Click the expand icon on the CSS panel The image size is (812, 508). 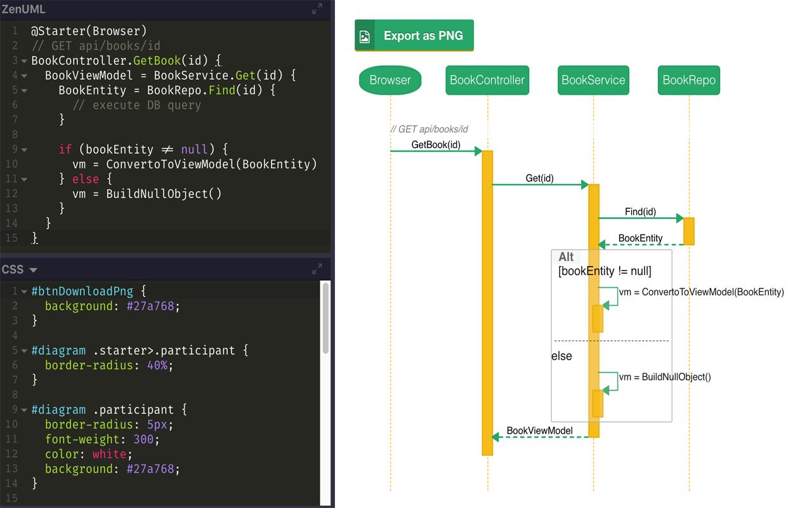[x=317, y=269]
